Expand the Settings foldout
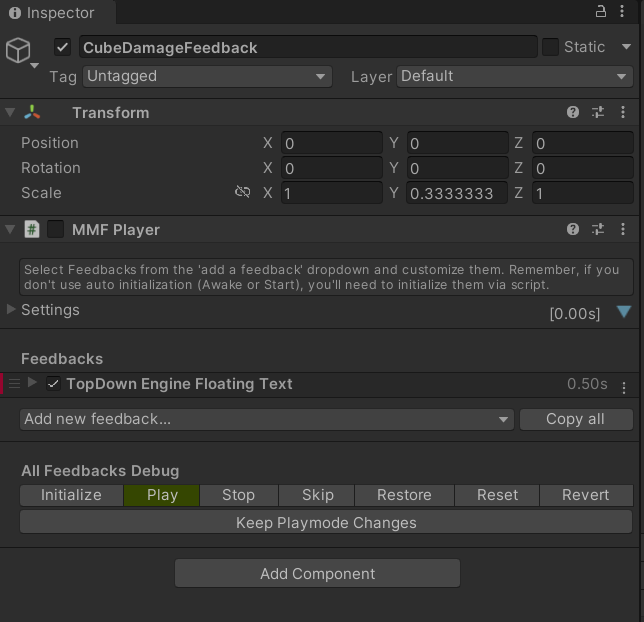This screenshot has width=644, height=622. (11, 309)
